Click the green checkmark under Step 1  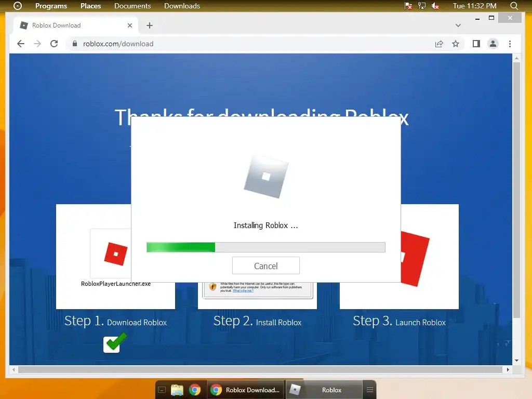(115, 343)
